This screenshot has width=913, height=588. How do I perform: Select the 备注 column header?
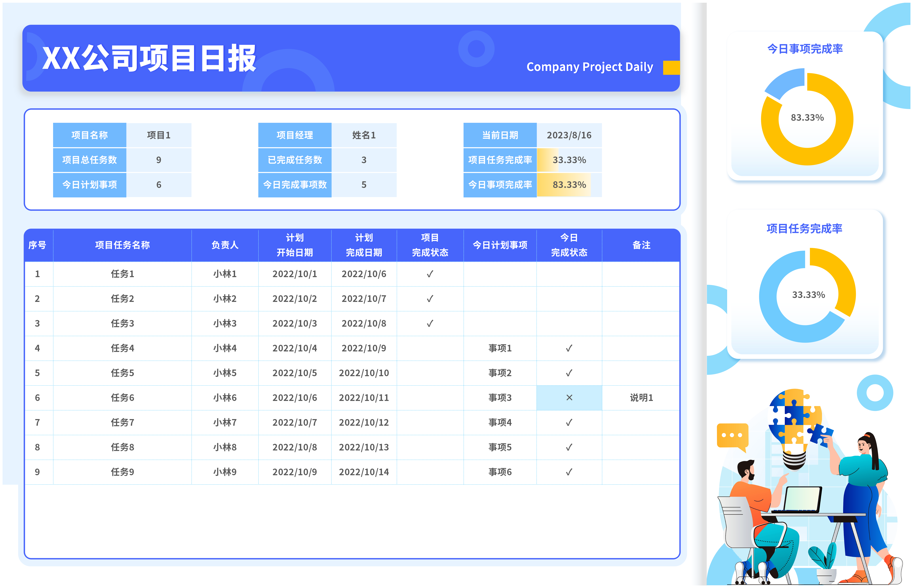pyautogui.click(x=641, y=245)
